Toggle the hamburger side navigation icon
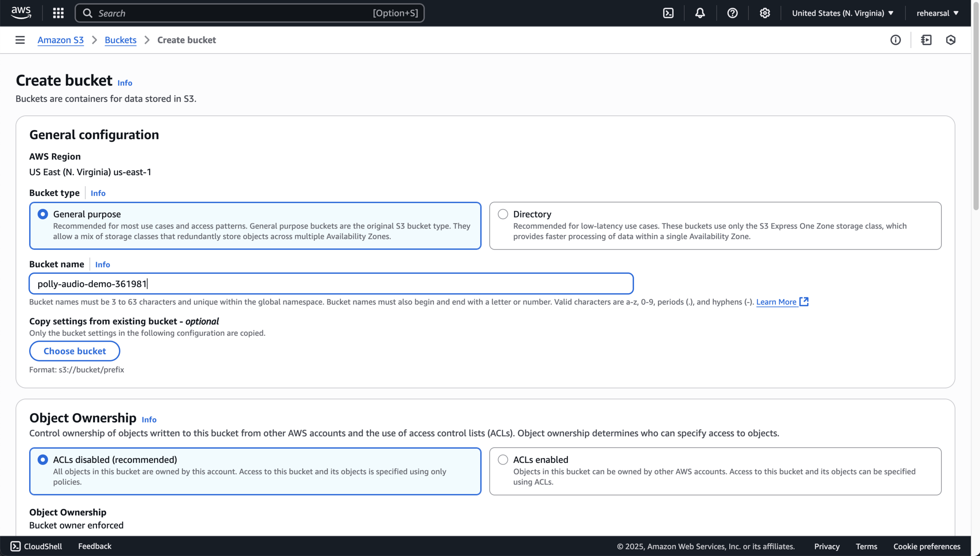980x556 pixels. point(20,40)
